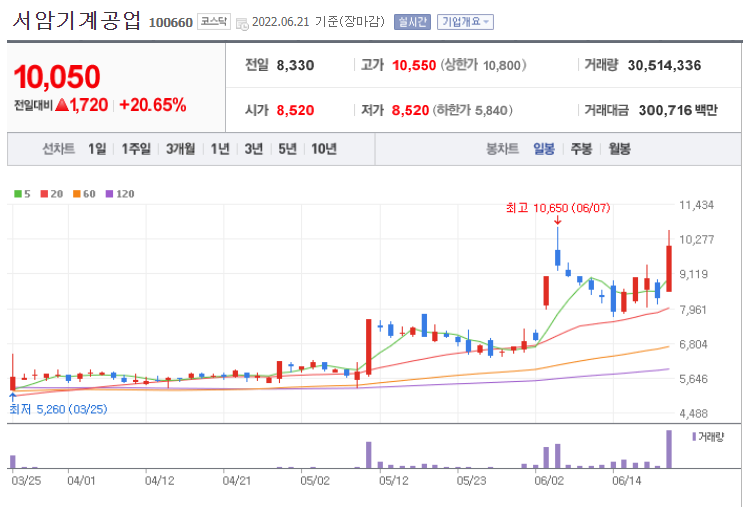Select the 10년 line chart tab
This screenshot has width=743, height=507.
[324, 149]
